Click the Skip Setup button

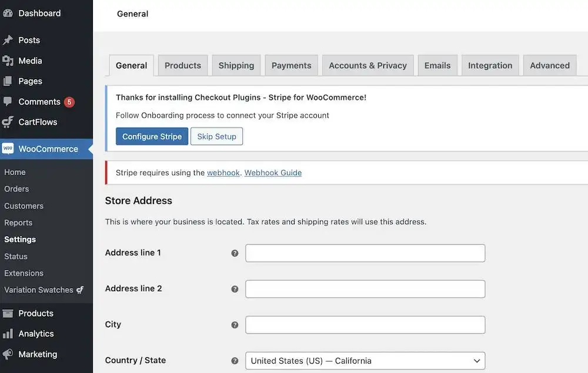(x=216, y=136)
